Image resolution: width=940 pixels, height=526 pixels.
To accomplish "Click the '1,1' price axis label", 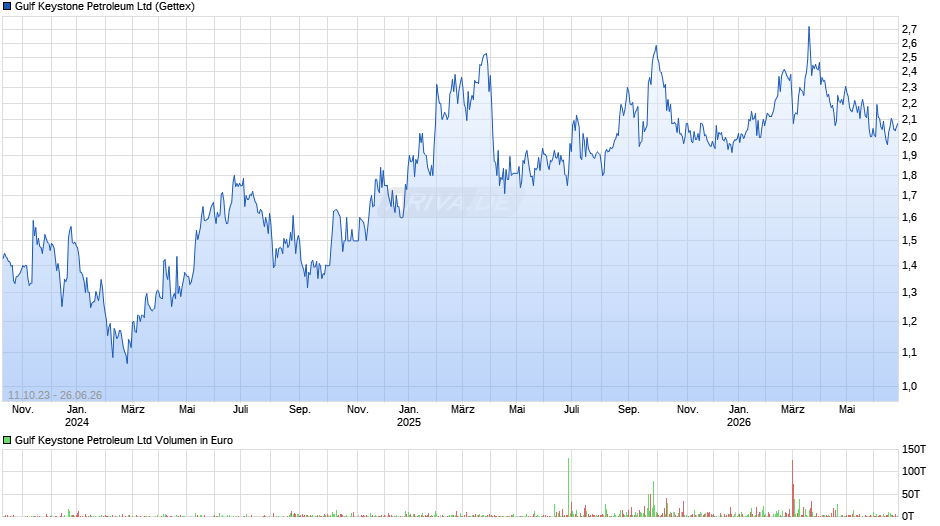I will [x=909, y=353].
